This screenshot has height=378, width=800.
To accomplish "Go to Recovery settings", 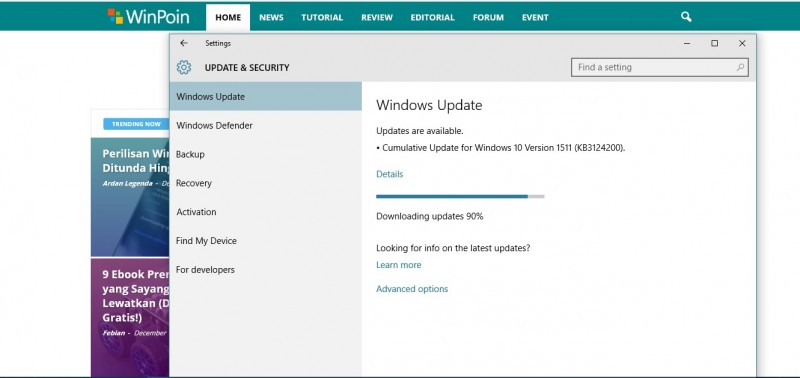I will click(x=266, y=183).
